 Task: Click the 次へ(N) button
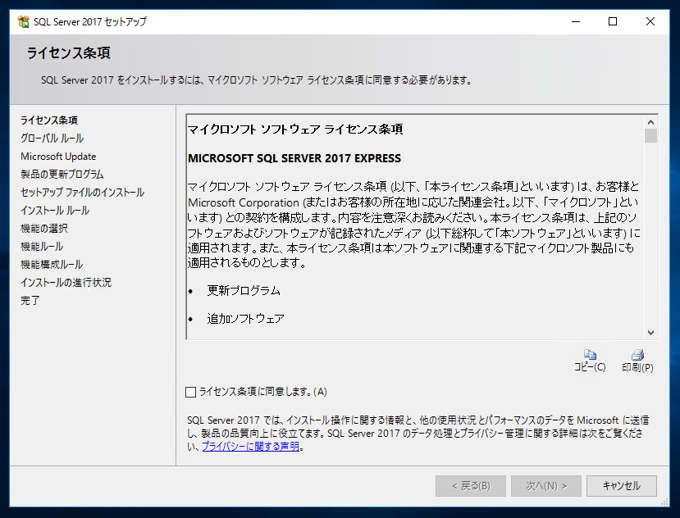click(546, 486)
